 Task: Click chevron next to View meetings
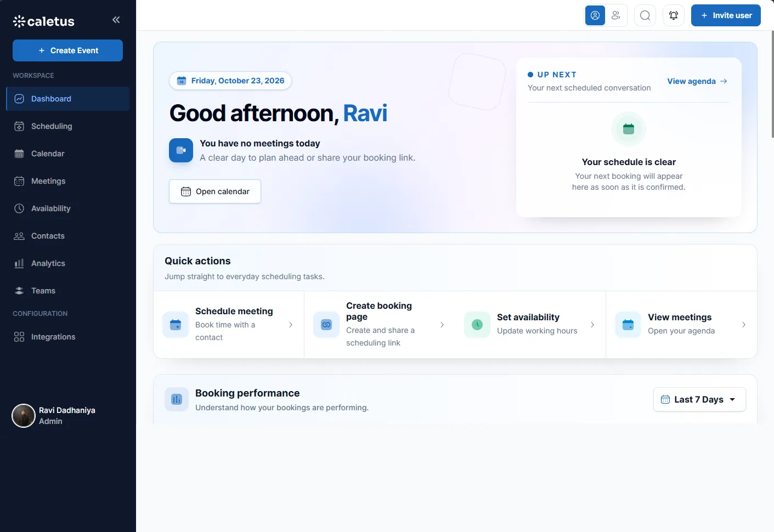point(744,325)
